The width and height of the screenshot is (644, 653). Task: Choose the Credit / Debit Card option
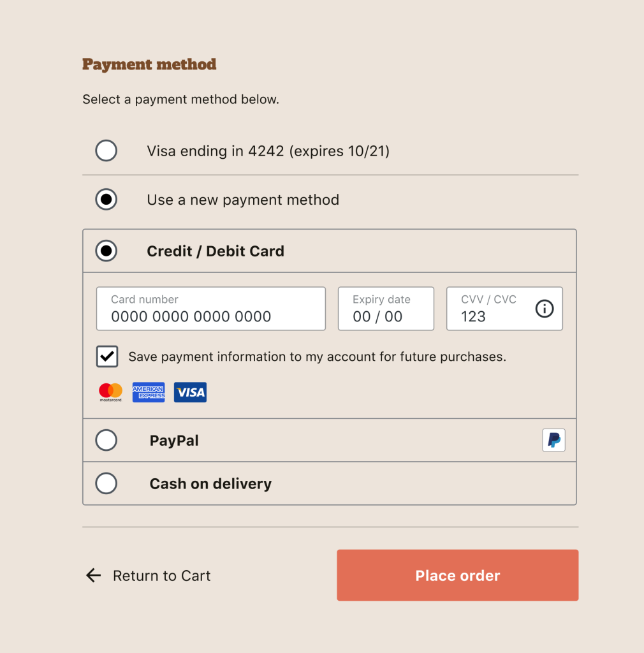(x=106, y=251)
